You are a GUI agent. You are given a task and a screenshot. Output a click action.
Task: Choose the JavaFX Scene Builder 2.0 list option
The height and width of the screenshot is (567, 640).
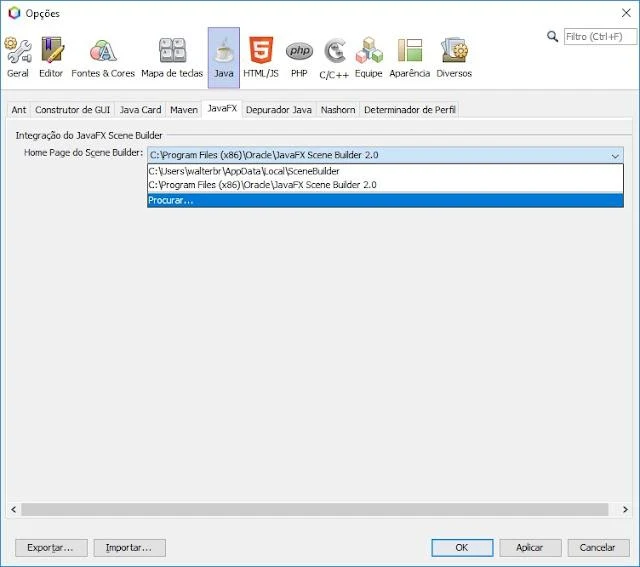(385, 185)
